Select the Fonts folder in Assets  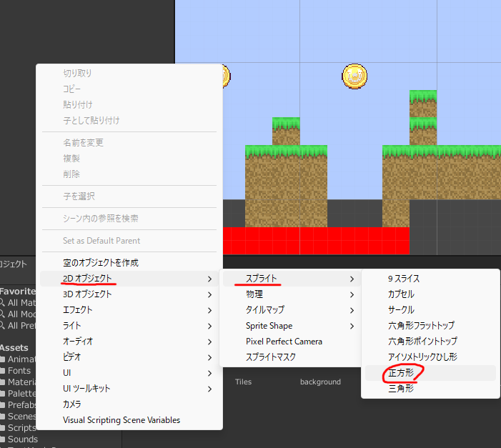coord(18,371)
